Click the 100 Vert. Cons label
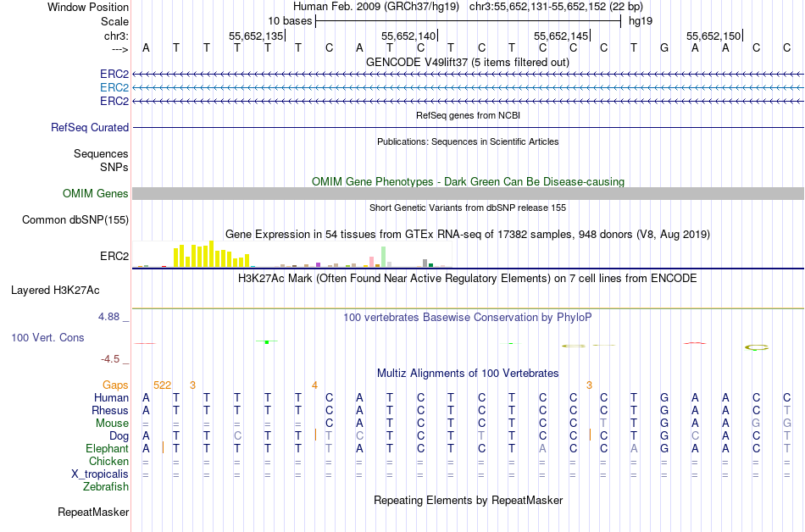Viewport: 805px width, 532px height. coord(47,337)
